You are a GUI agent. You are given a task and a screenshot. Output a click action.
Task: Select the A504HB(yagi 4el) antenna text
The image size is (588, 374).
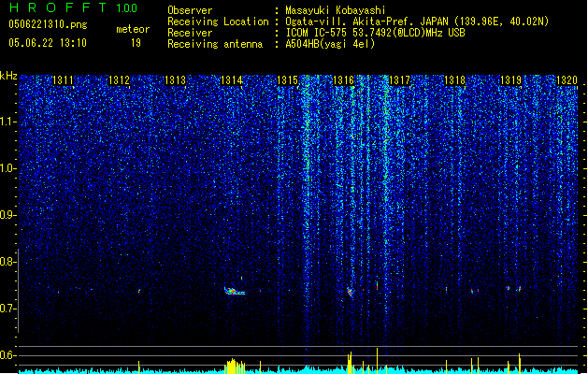330,44
